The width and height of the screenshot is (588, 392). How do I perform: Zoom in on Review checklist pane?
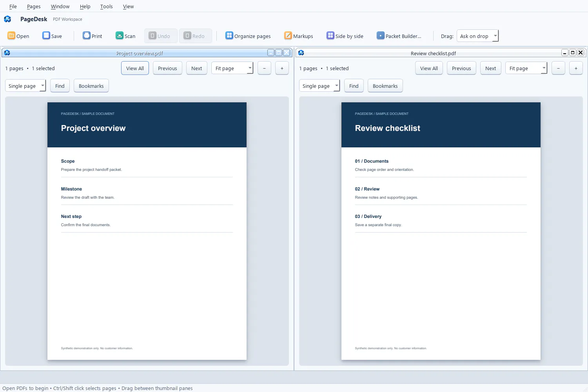(x=576, y=68)
